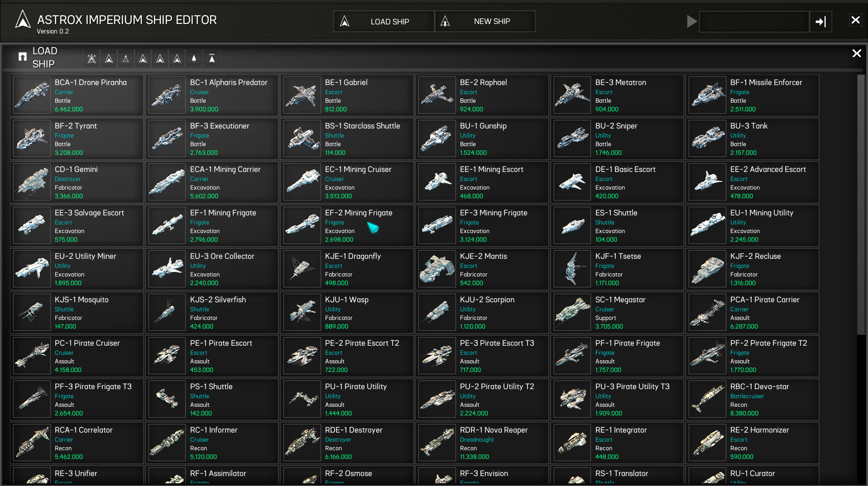This screenshot has height=486, width=868.
Task: Click the fourth ship filter triangle icon
Action: coord(143,58)
